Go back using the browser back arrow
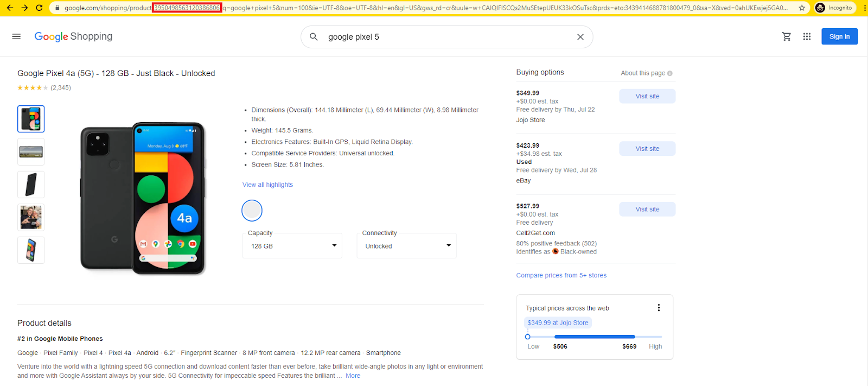868x386 pixels. 10,8
